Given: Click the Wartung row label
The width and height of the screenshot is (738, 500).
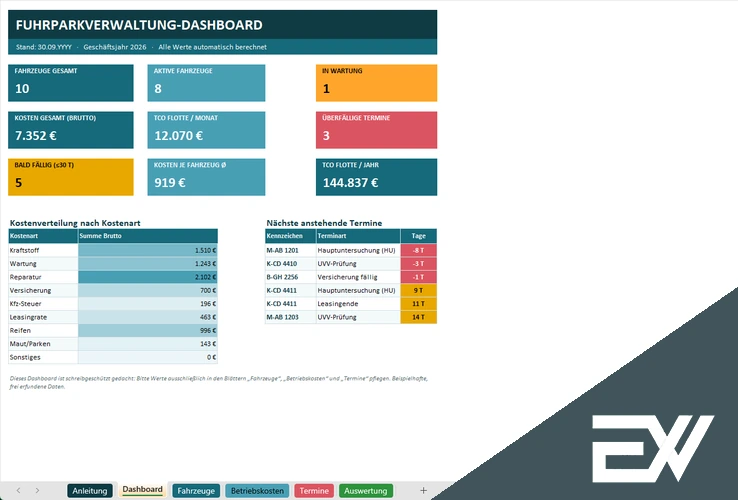Looking at the screenshot, I should 23,264.
